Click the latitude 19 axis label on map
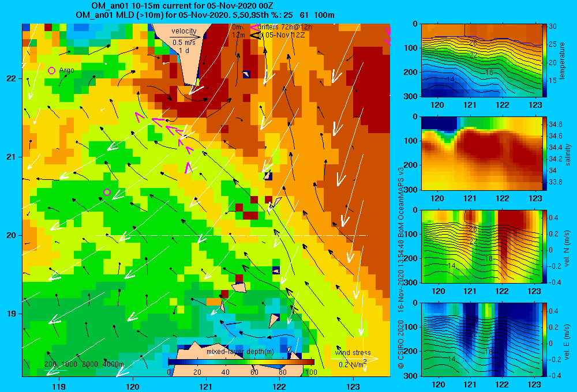This screenshot has width=577, height=392. coord(11,314)
